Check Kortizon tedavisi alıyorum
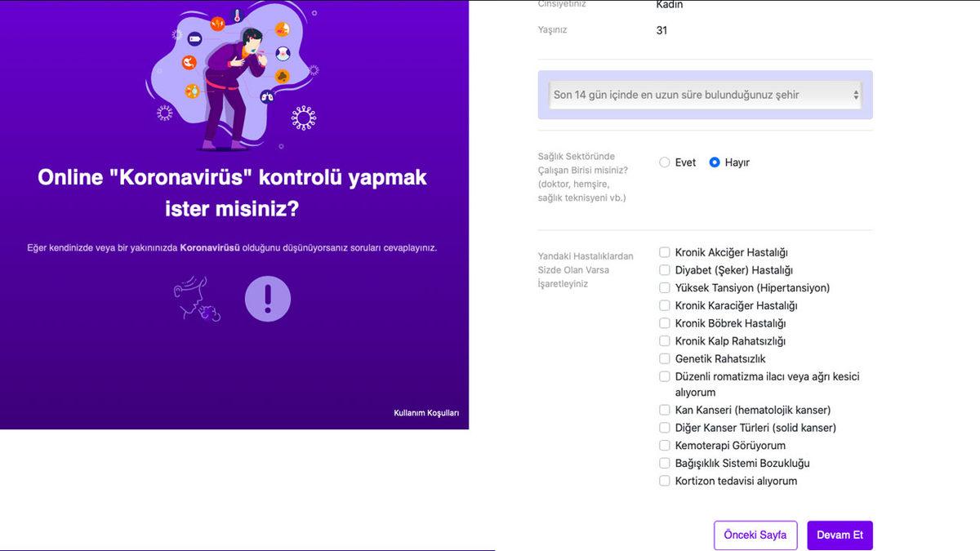This screenshot has height=551, width=980. pos(665,481)
